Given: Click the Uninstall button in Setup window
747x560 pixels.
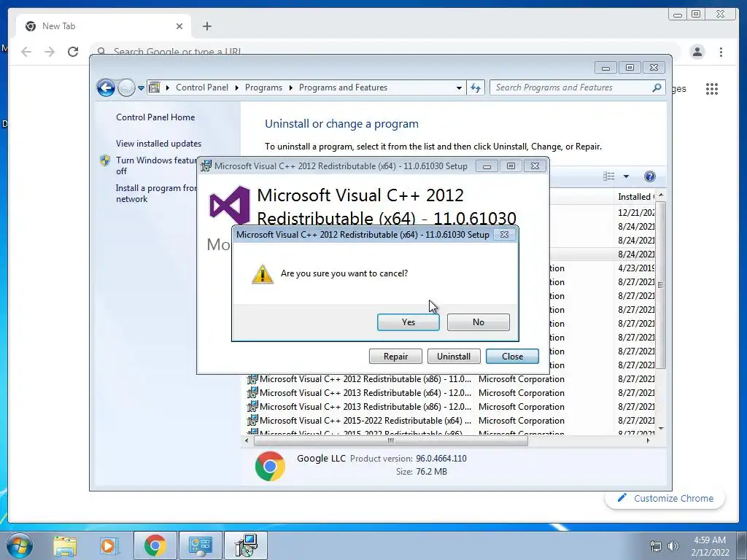Looking at the screenshot, I should (x=454, y=356).
